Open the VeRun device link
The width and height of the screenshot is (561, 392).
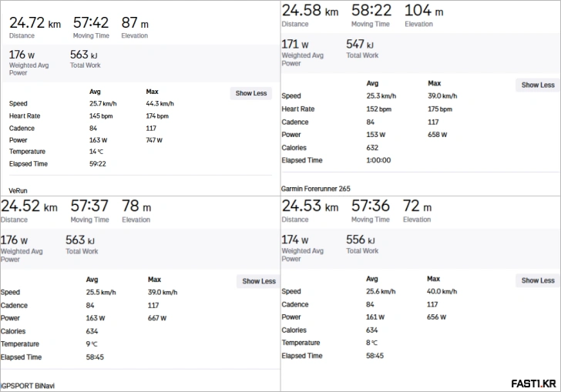[17, 189]
